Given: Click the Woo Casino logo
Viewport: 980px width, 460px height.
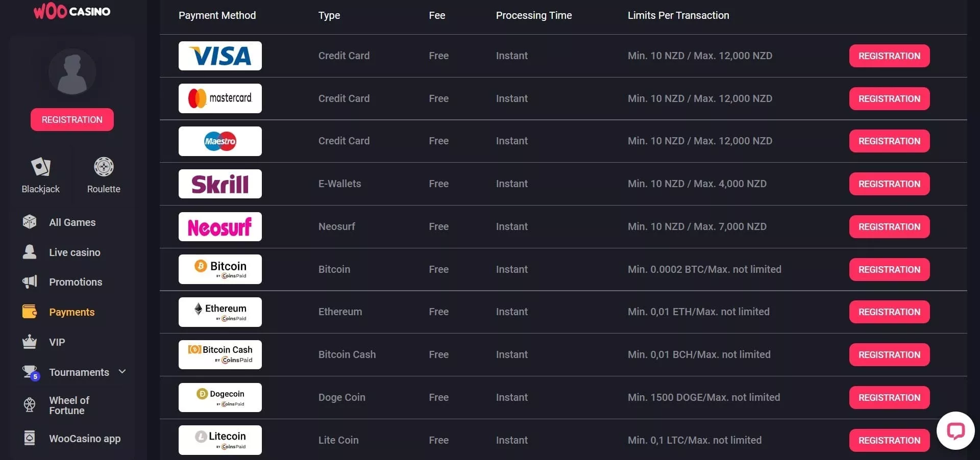Looking at the screenshot, I should click(72, 11).
